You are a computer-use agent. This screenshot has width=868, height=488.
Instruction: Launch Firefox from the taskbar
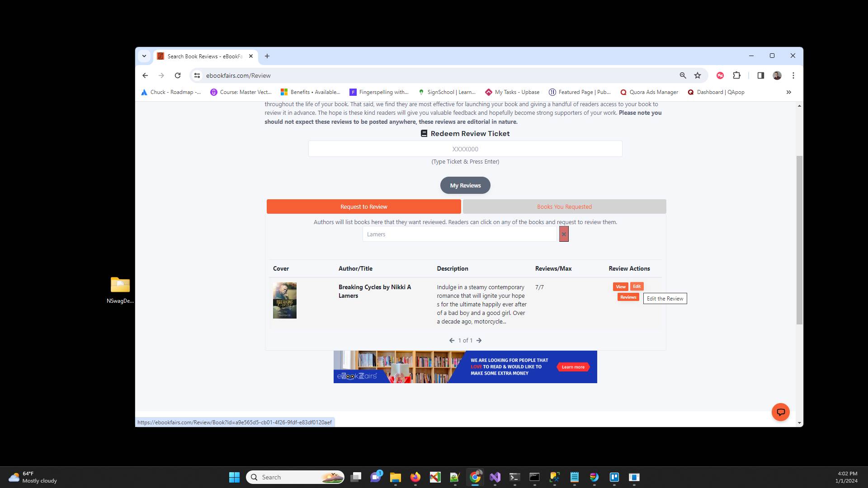(415, 477)
